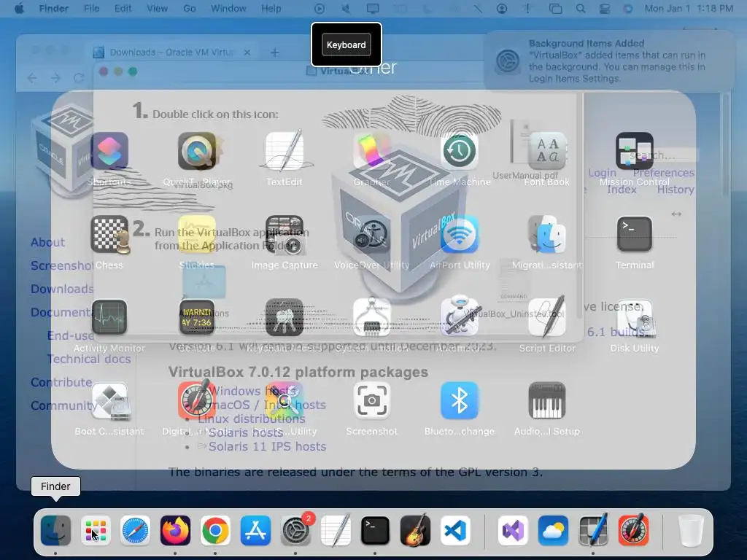The height and width of the screenshot is (560, 747).
Task: Activate Siri from the menu bar
Action: click(x=628, y=9)
